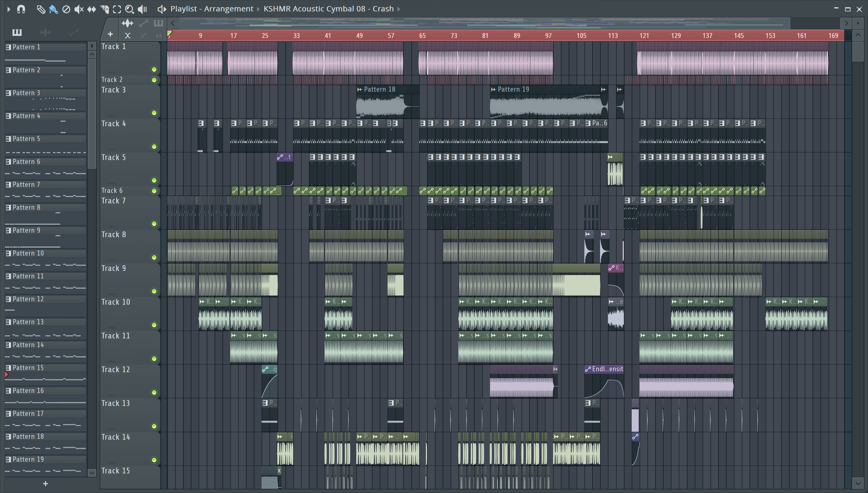This screenshot has width=868, height=493.
Task: Open Pattern 18 clip menu on Track 3
Action: click(x=360, y=89)
